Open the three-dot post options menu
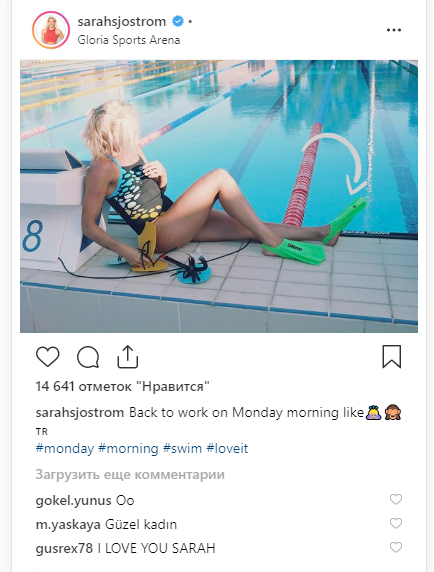 pyautogui.click(x=394, y=30)
